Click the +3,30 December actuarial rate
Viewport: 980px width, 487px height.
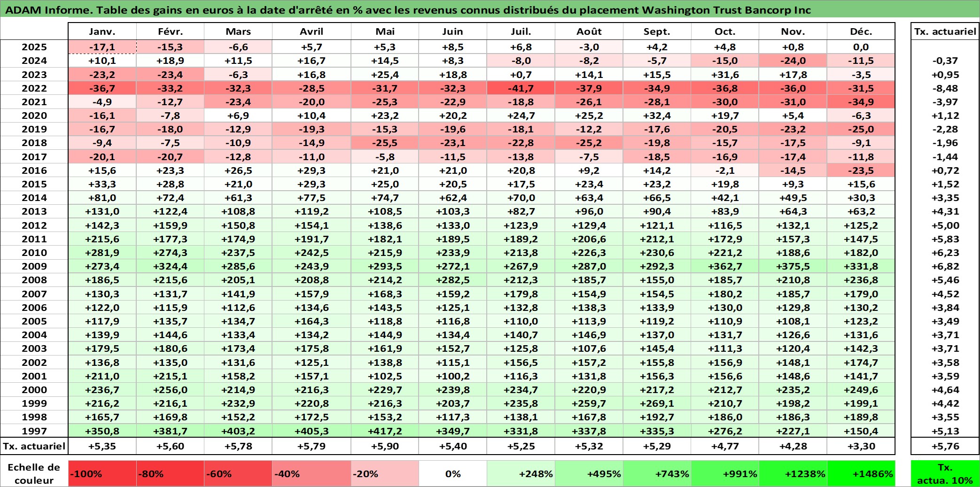[861, 446]
